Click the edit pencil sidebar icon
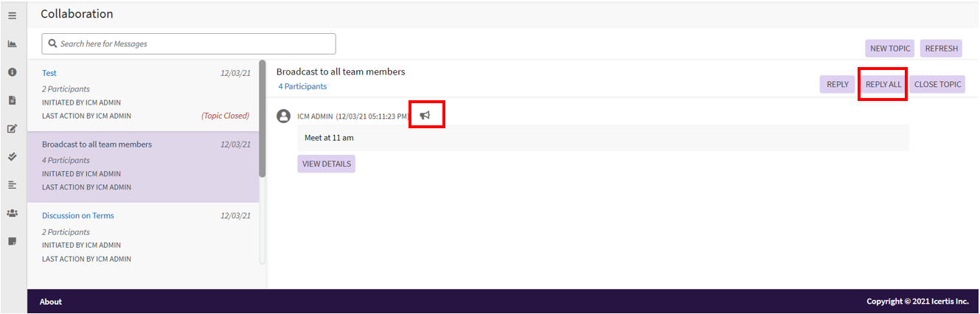The height and width of the screenshot is (314, 980). [12, 129]
